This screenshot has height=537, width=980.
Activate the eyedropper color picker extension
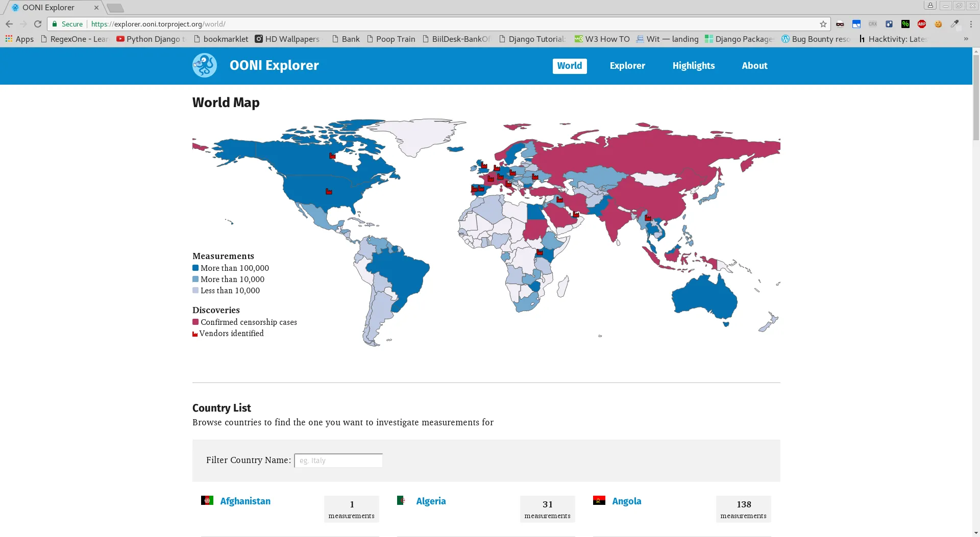click(954, 24)
